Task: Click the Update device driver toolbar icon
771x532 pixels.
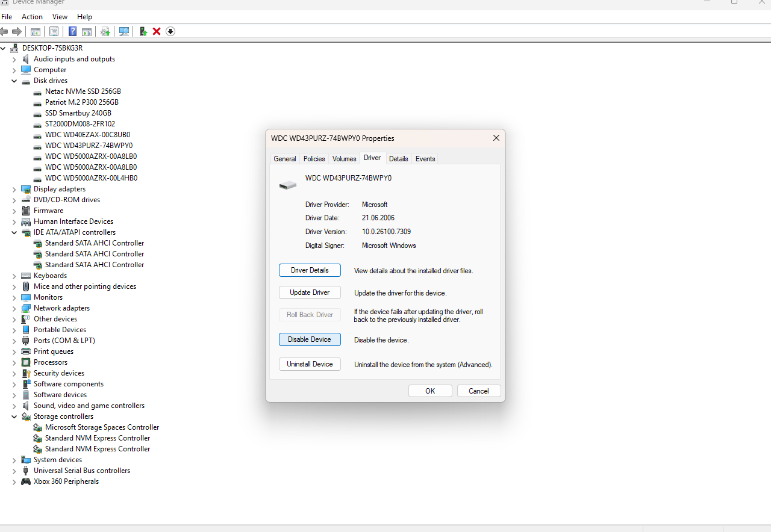Action: 143,31
